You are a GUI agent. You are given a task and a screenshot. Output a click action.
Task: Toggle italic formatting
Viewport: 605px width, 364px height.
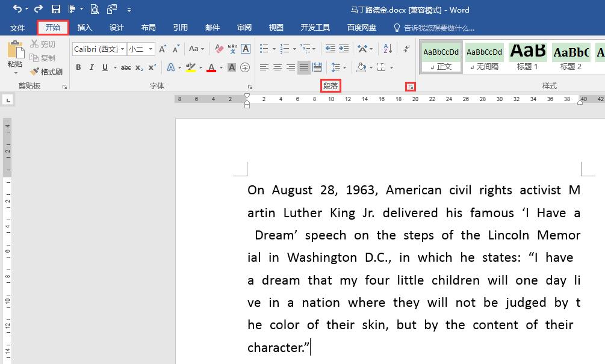click(92, 67)
